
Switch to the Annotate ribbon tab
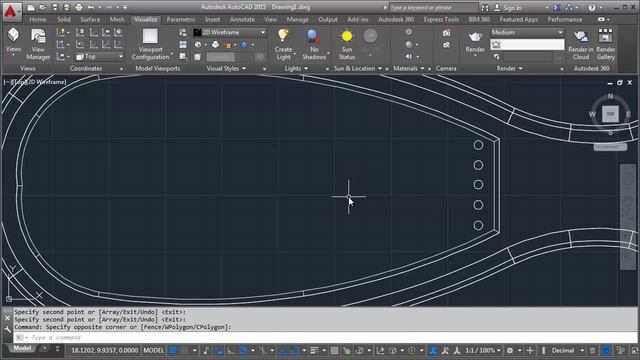click(242, 19)
